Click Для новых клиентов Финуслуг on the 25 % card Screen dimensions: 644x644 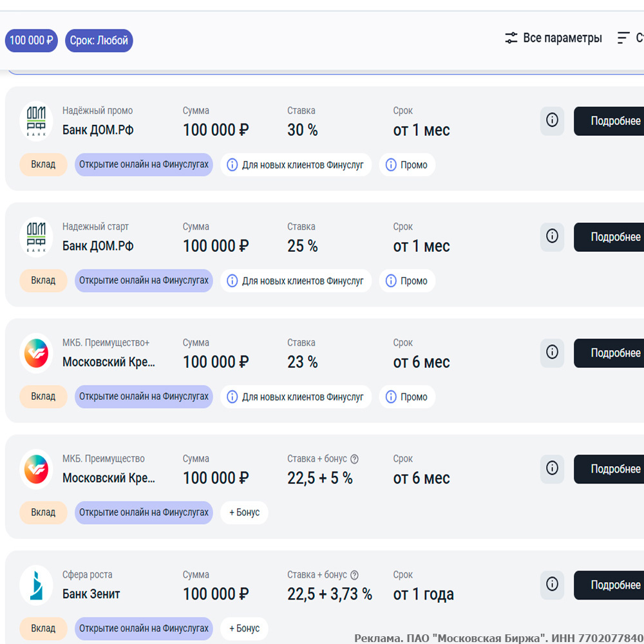[296, 281]
